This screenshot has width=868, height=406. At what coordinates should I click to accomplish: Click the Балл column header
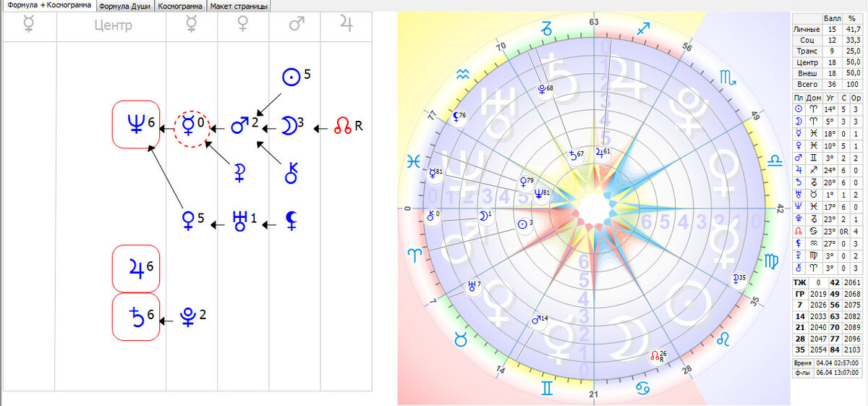[833, 17]
